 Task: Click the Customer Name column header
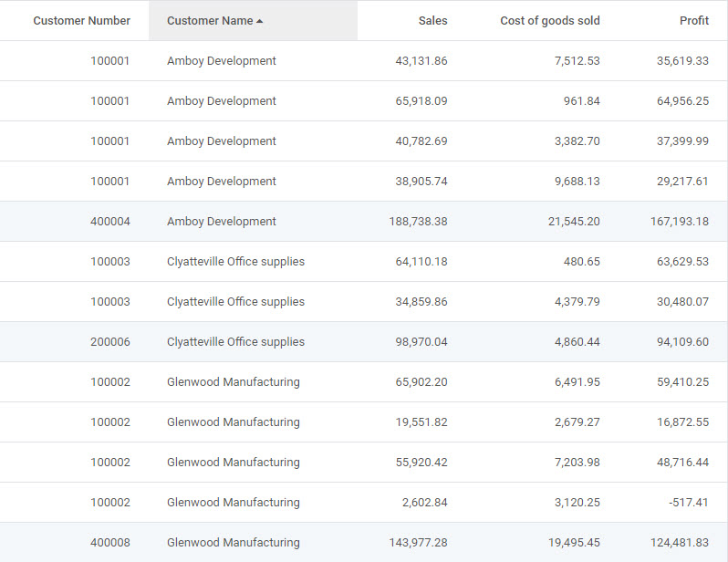click(253, 20)
